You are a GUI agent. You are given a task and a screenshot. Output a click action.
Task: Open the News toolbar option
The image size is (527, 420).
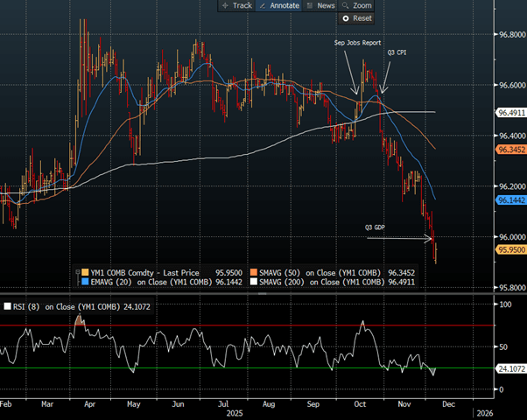326,5
